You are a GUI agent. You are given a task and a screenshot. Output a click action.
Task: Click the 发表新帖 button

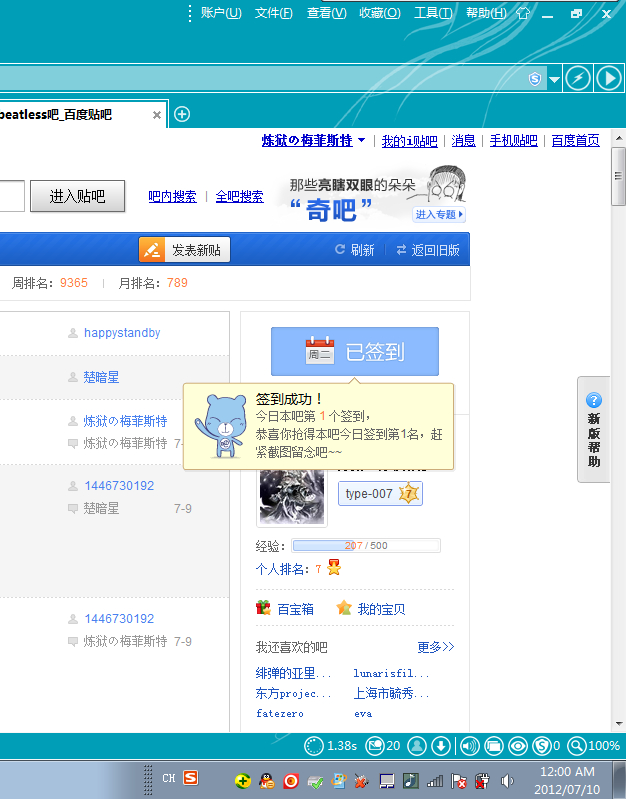[185, 250]
